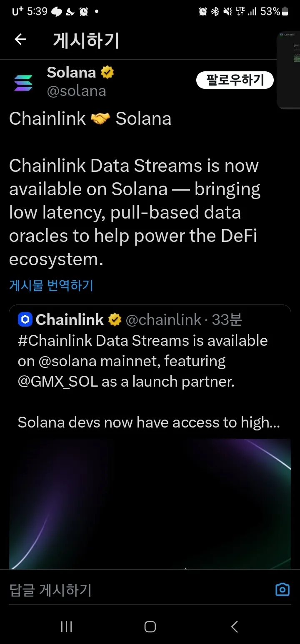The height and width of the screenshot is (644, 300).
Task: Tap @chainlink handle in quoted post
Action: click(163, 320)
